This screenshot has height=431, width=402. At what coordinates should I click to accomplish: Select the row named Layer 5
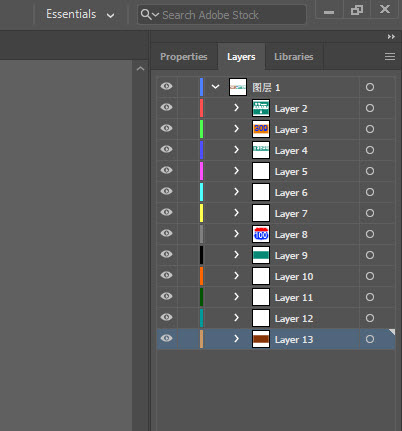[276, 171]
